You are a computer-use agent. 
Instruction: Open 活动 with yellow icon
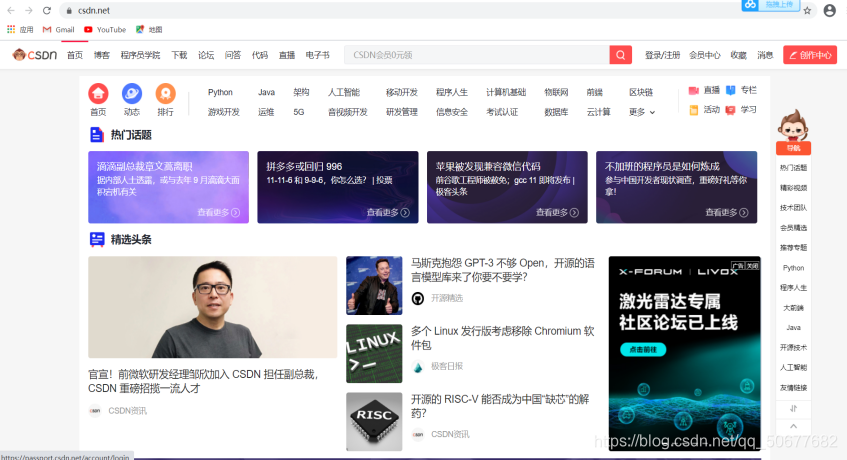tap(704, 110)
